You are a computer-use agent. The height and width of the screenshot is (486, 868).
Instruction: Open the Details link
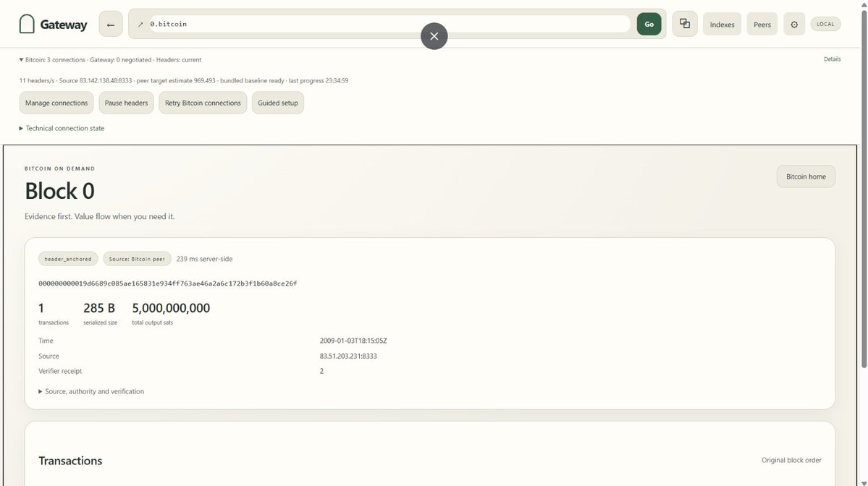(832, 59)
